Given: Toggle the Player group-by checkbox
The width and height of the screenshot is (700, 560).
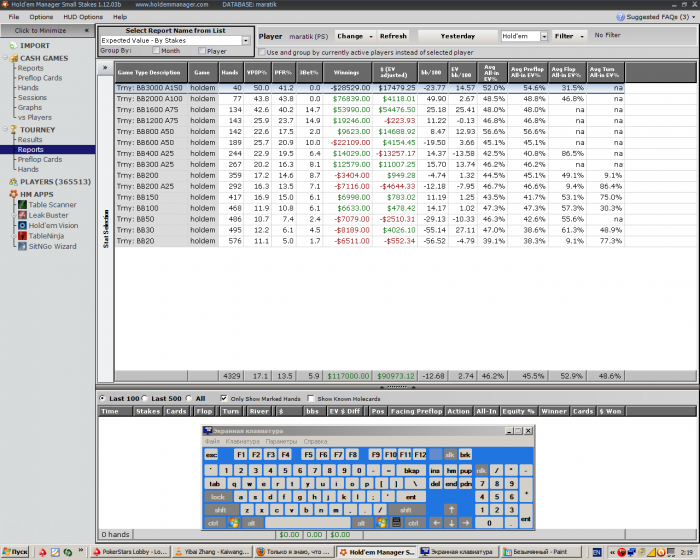Looking at the screenshot, I should 202,50.
